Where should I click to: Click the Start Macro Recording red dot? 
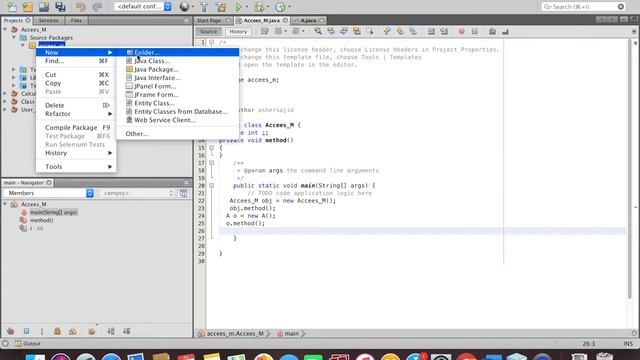(x=462, y=31)
